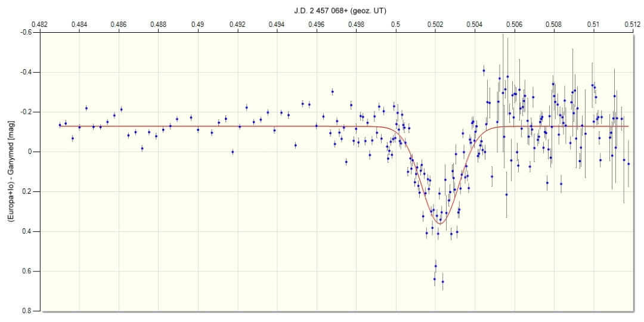Click the highest data point near 0.5045
Viewport: 644px width, 322px height.
[x=484, y=70]
